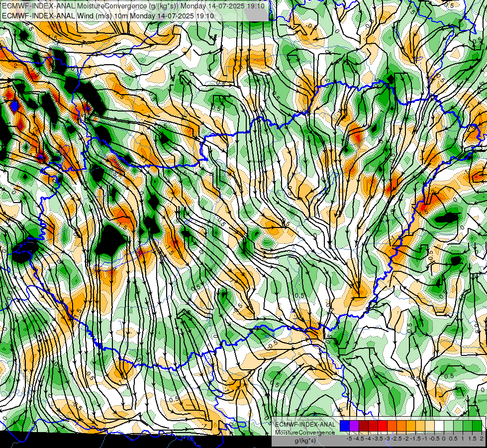Click the legend tick value -4
487x448 pixels.
point(368,439)
